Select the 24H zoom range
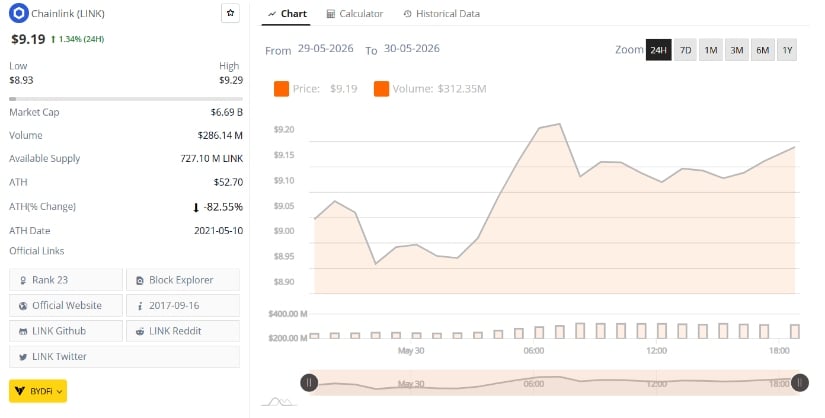This screenshot has height=418, width=825. click(659, 50)
